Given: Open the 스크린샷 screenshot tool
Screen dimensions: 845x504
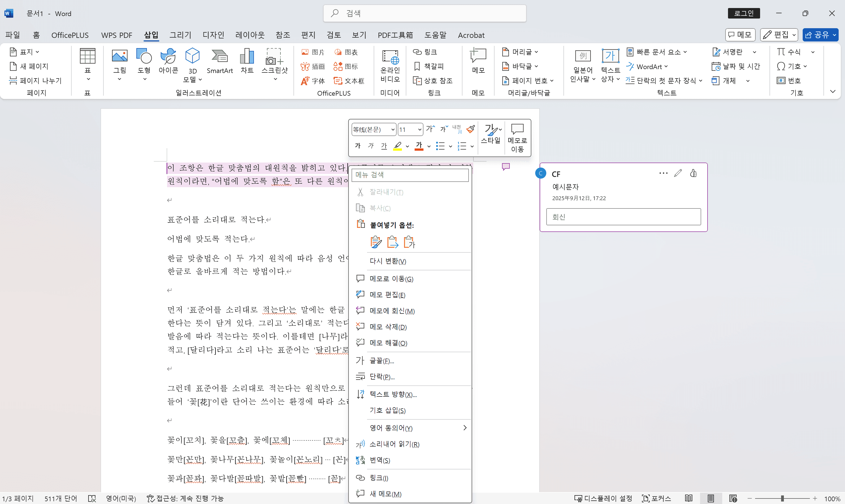Looking at the screenshot, I should 275,64.
